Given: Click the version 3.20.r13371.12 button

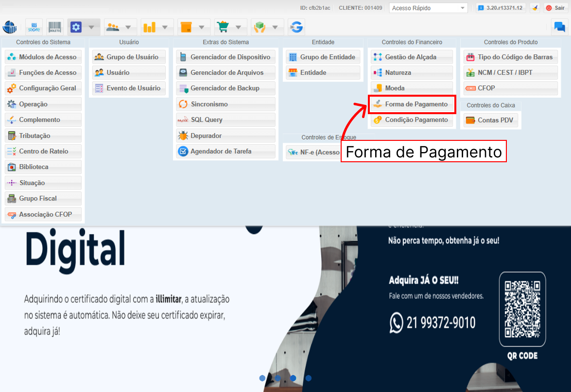Looking at the screenshot, I should click(x=501, y=8).
